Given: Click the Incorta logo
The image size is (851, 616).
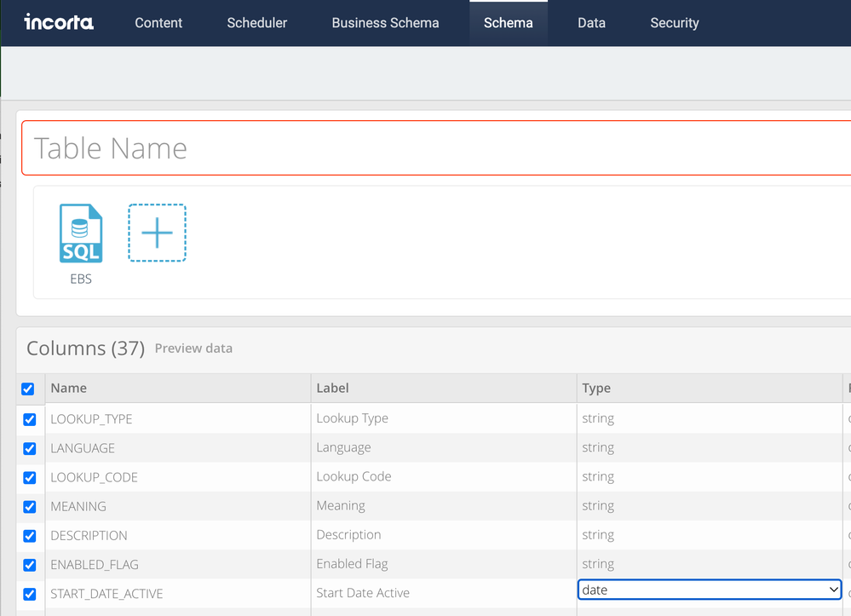Looking at the screenshot, I should coord(59,22).
